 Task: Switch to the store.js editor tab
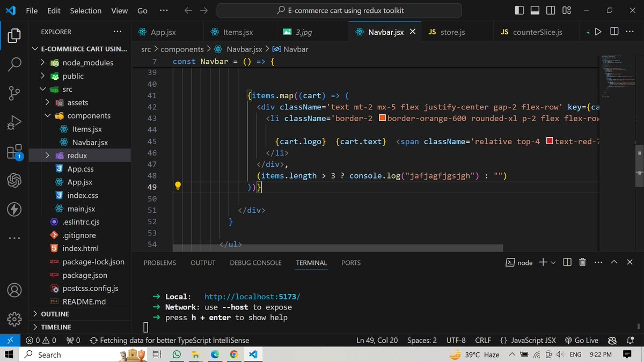457,32
